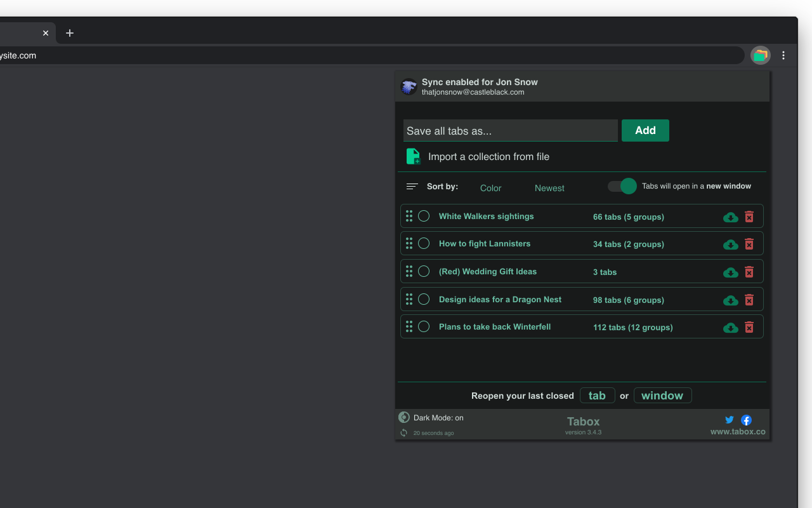This screenshot has height=508, width=812.
Task: Click the sync refresh icon near "20 seconds ago"
Action: point(403,432)
